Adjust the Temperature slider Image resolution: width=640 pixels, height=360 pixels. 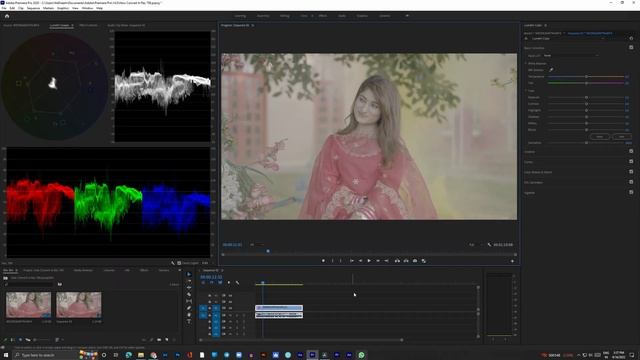coord(586,77)
